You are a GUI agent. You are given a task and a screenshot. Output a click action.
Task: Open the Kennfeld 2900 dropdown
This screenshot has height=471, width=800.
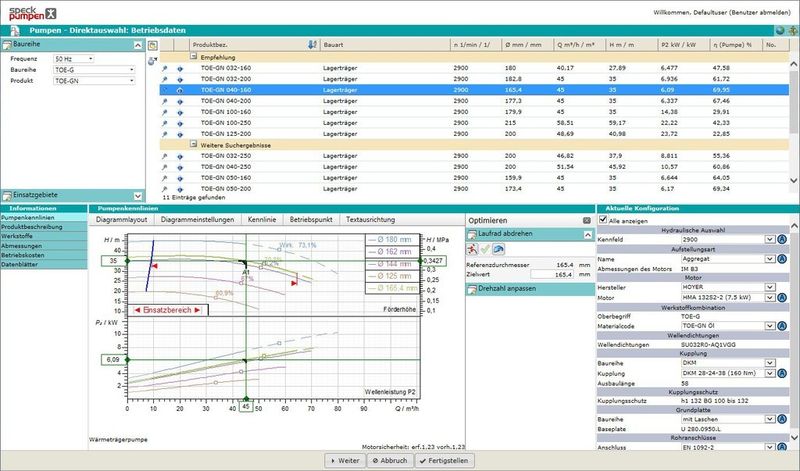(x=770, y=239)
